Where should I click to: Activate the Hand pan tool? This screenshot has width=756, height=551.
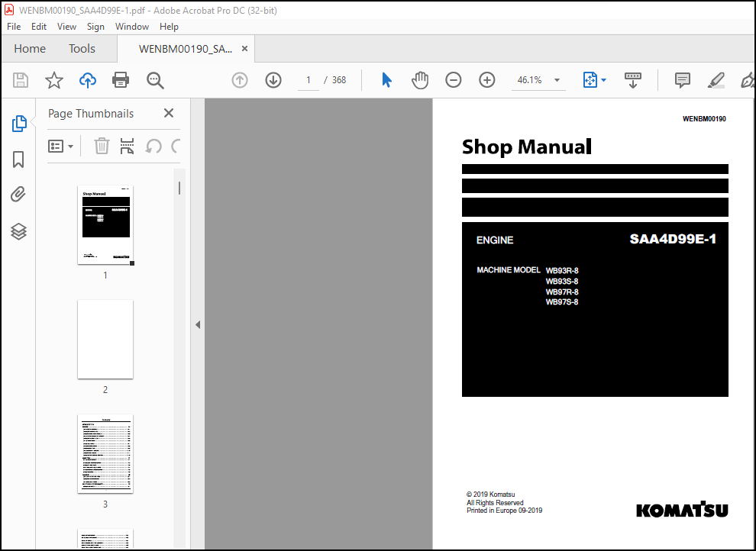(420, 80)
